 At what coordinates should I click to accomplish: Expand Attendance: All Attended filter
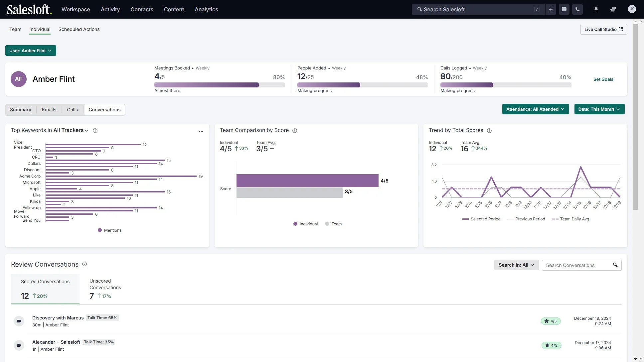(536, 109)
